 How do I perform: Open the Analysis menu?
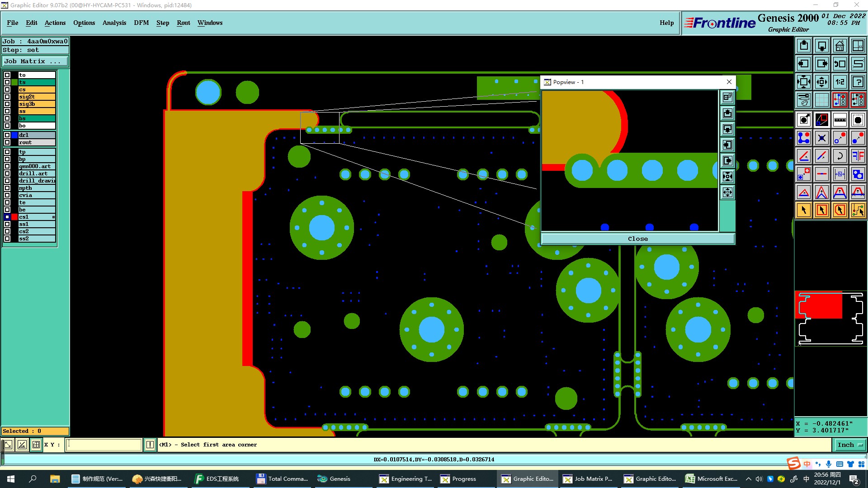(114, 23)
